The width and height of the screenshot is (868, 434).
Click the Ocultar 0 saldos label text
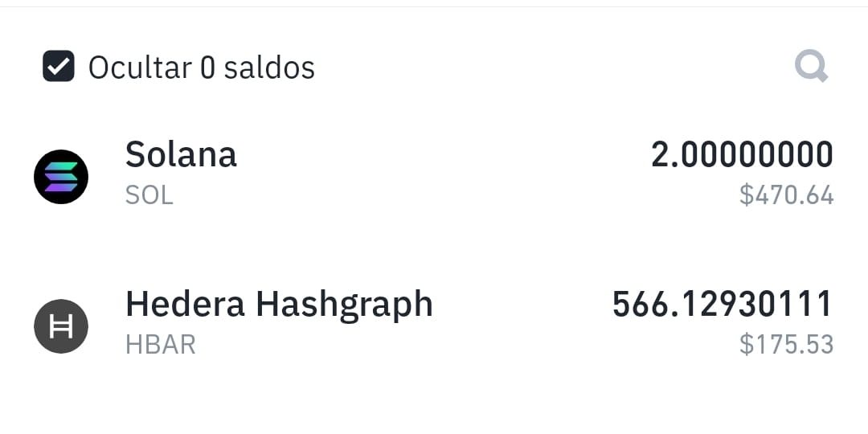202,68
